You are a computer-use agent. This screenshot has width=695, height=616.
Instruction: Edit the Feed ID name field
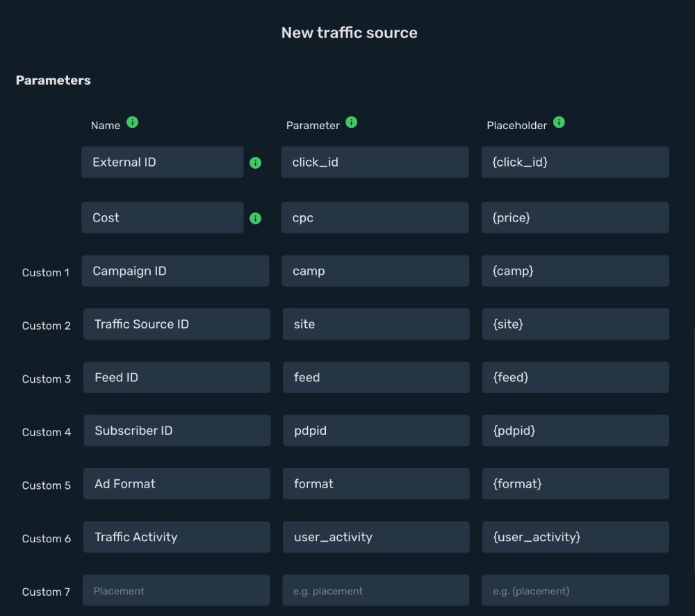pos(177,377)
